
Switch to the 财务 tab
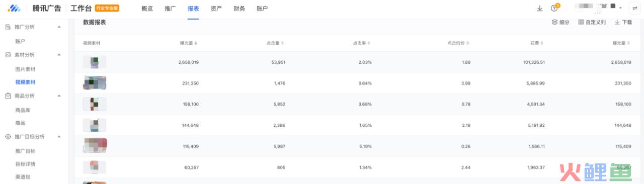point(239,9)
